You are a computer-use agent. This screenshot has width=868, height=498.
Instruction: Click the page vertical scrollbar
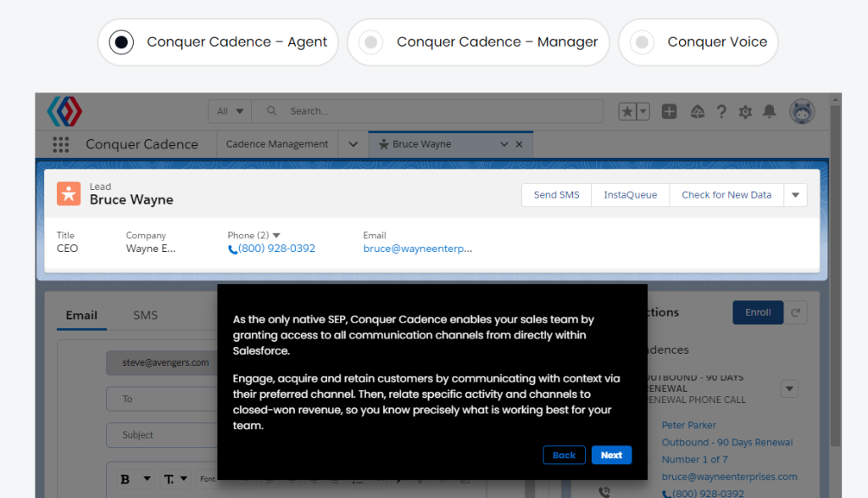(x=835, y=277)
